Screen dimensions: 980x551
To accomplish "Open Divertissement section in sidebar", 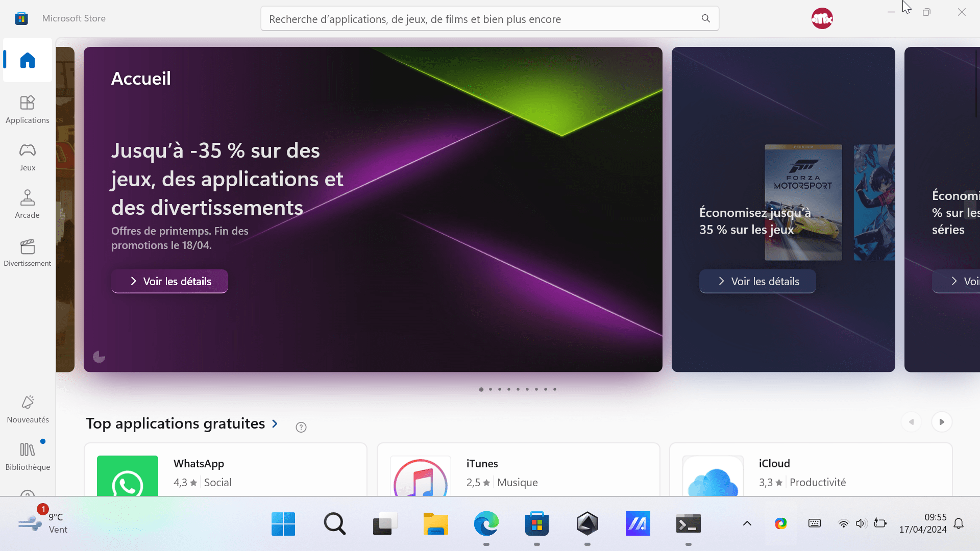I will point(28,253).
